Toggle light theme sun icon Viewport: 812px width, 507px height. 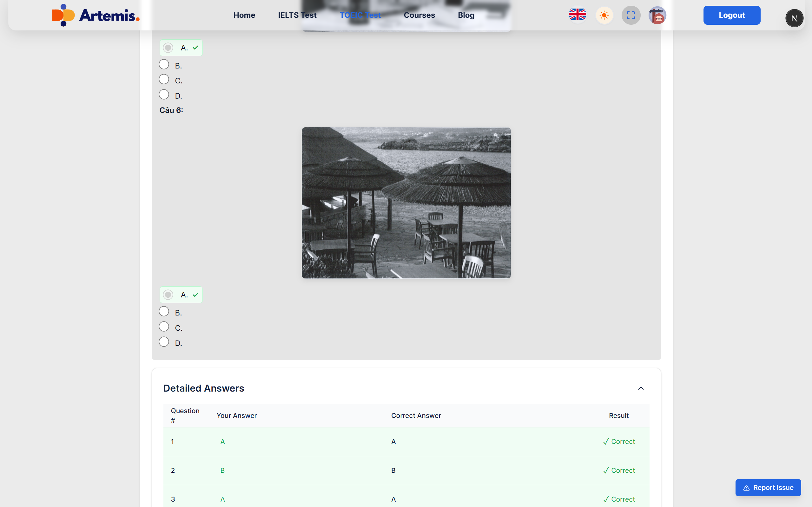click(604, 15)
